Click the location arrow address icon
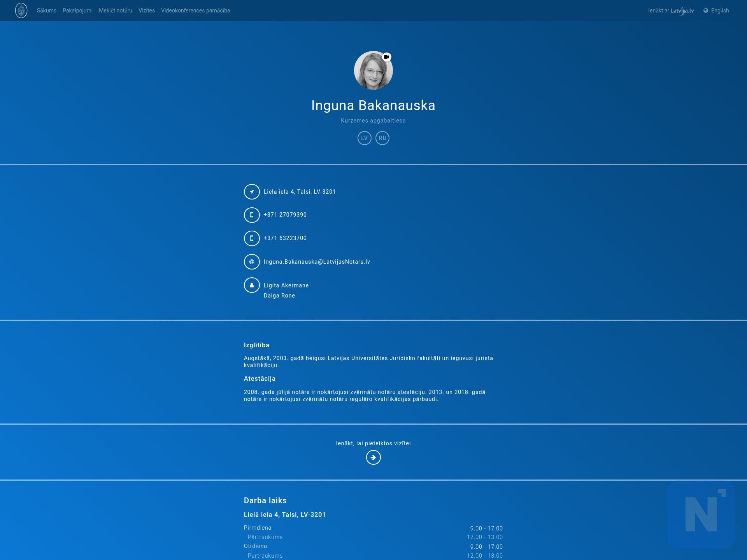The width and height of the screenshot is (747, 560). coord(252,192)
